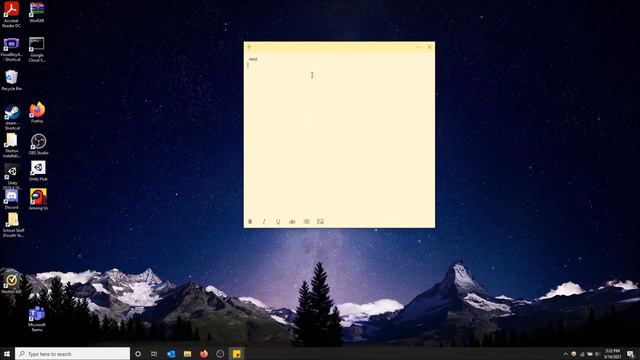Select the School Stuff folder icon

pyautogui.click(x=13, y=225)
